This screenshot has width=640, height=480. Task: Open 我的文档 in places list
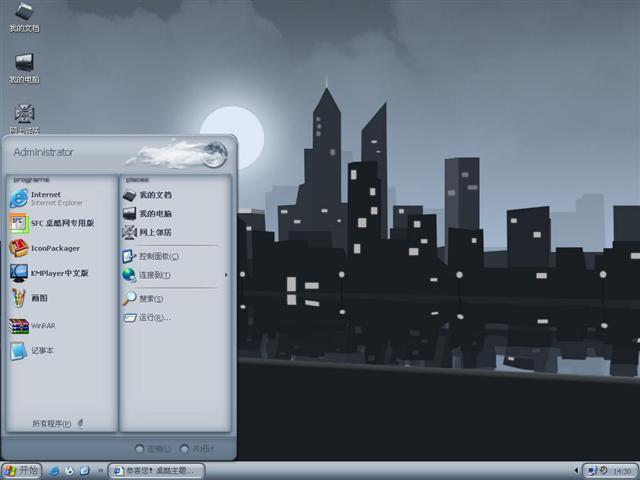(x=147, y=195)
